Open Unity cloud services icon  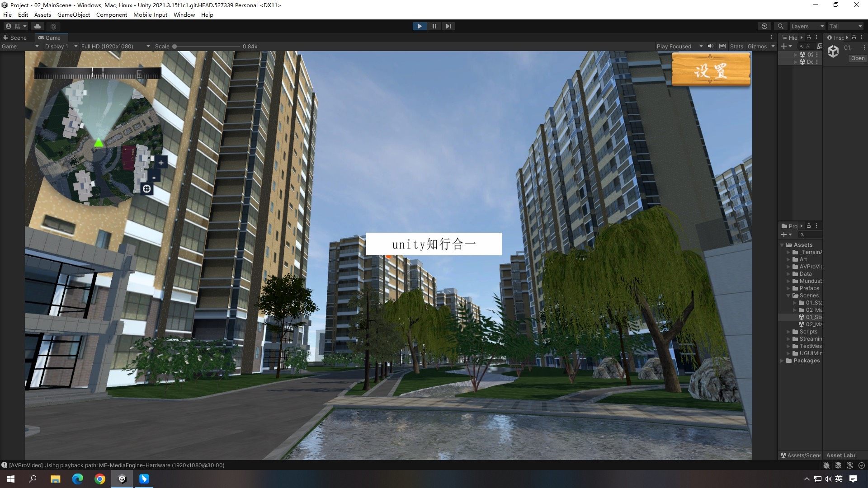pyautogui.click(x=38, y=26)
